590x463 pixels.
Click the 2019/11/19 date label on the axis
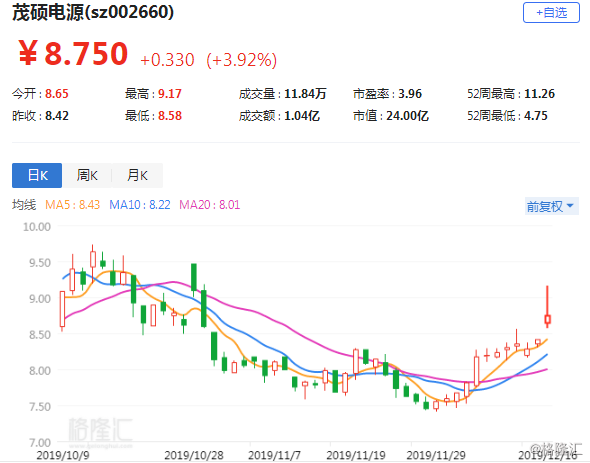[x=356, y=455]
